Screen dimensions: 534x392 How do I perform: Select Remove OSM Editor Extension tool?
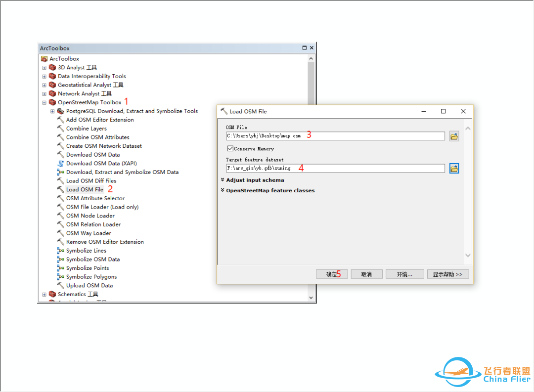[105, 242]
